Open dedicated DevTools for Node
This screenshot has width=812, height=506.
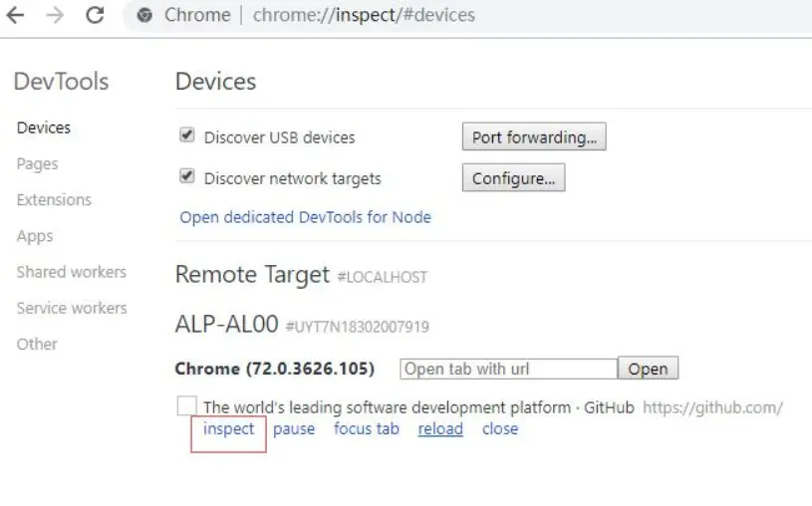[x=306, y=217]
